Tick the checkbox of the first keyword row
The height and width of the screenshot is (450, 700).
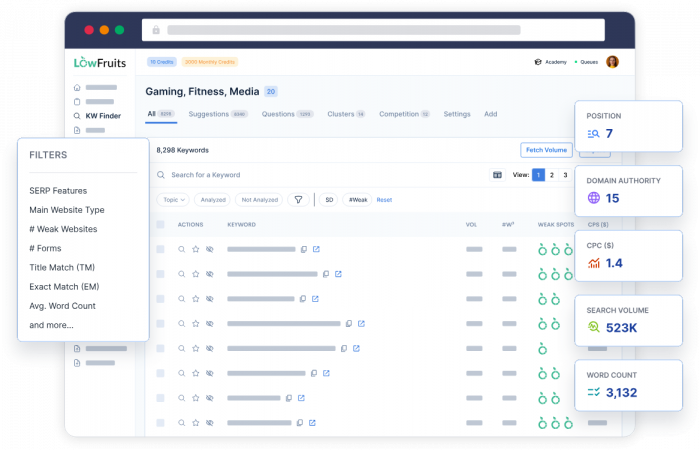(160, 249)
